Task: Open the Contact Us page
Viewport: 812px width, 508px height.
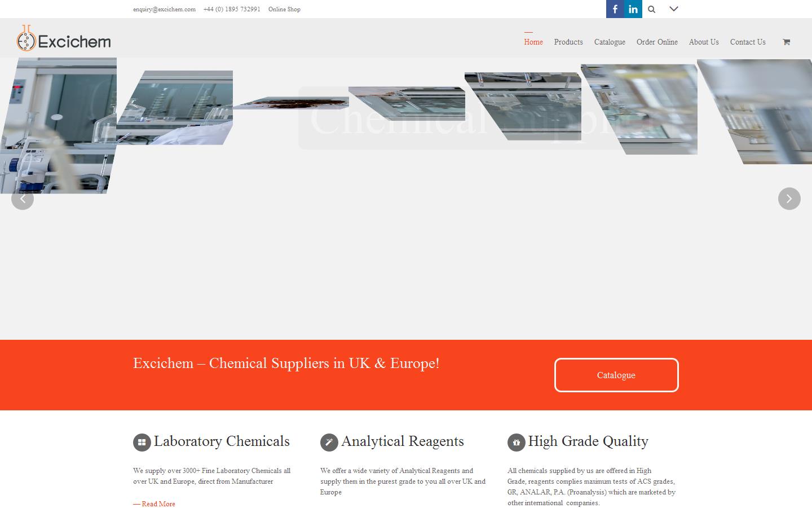Action: (748, 42)
